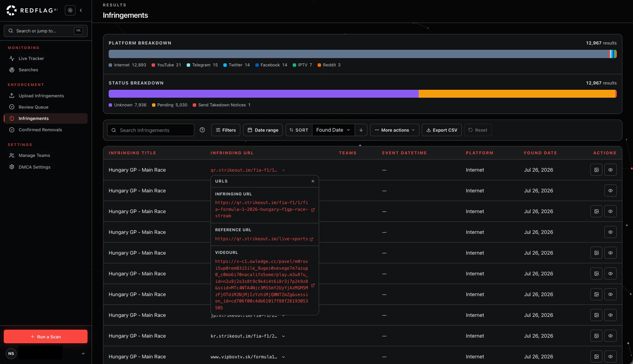Export results with Export CSV
633x364 pixels.
point(442,130)
